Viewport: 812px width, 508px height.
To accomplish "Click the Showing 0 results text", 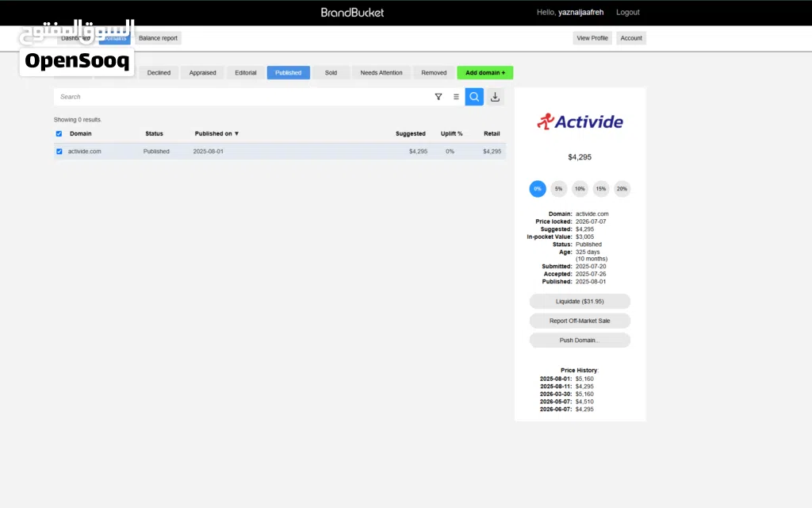I will [78, 120].
